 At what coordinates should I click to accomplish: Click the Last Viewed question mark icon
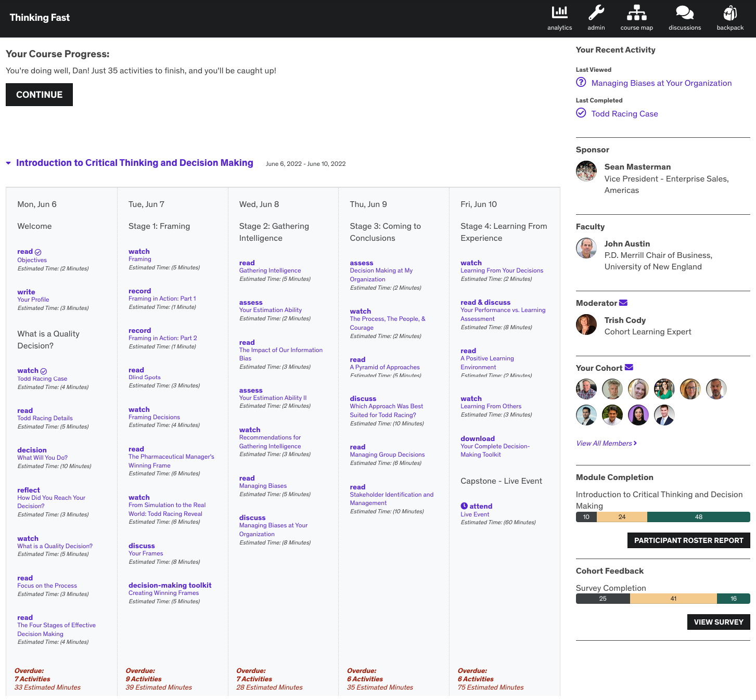(x=581, y=82)
